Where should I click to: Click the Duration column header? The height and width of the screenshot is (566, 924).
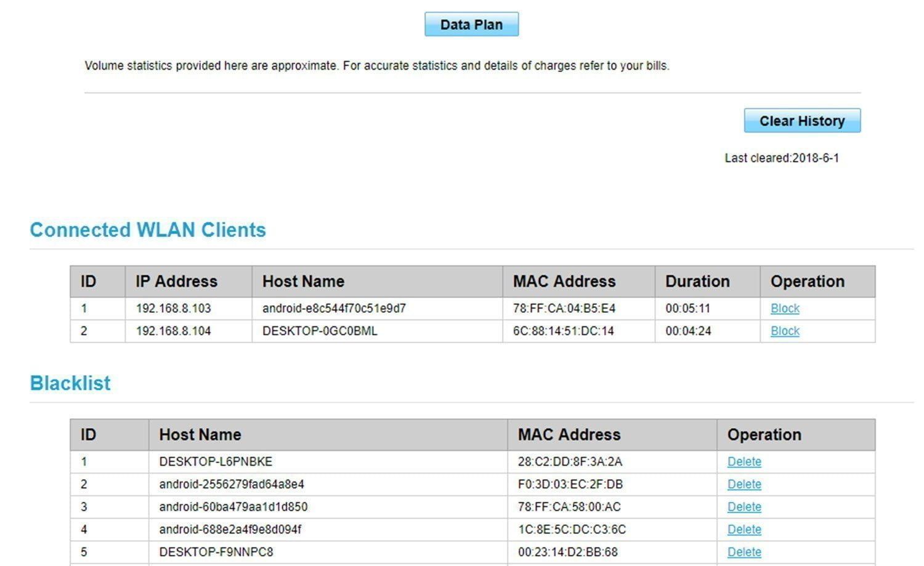pos(697,281)
